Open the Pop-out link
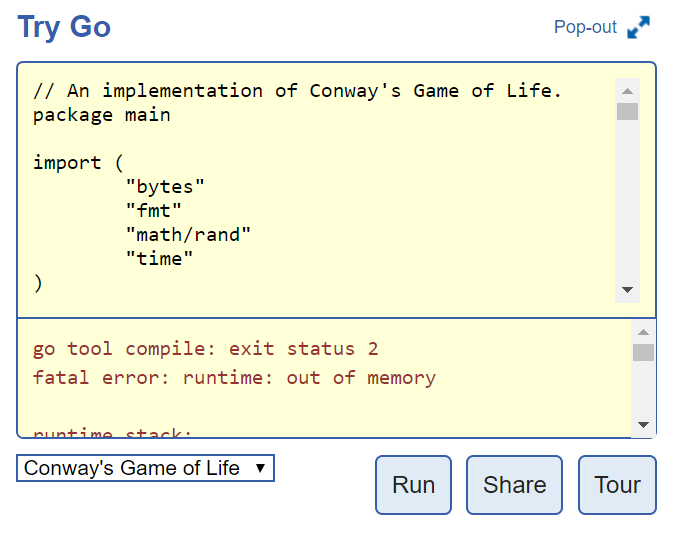The width and height of the screenshot is (692, 533). (x=585, y=27)
